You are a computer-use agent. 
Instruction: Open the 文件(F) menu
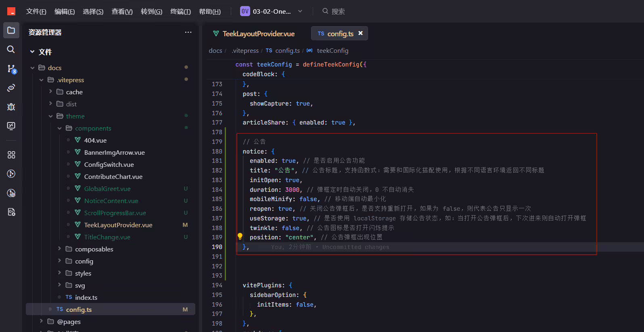[36, 11]
